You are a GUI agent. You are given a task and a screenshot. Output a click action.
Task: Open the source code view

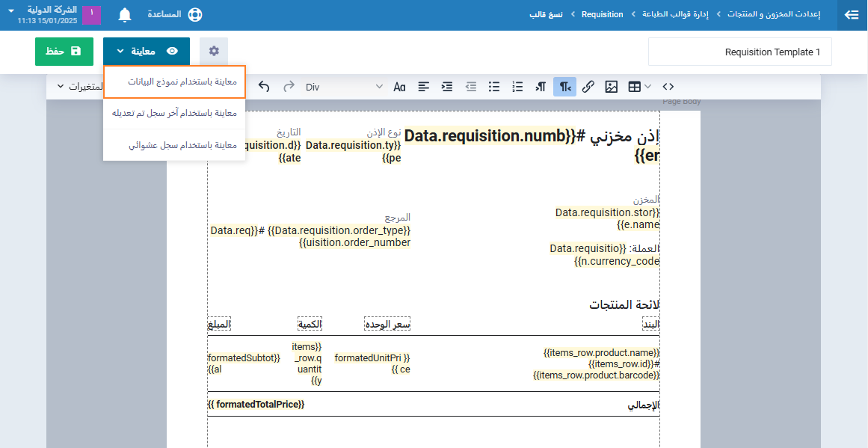pos(668,87)
